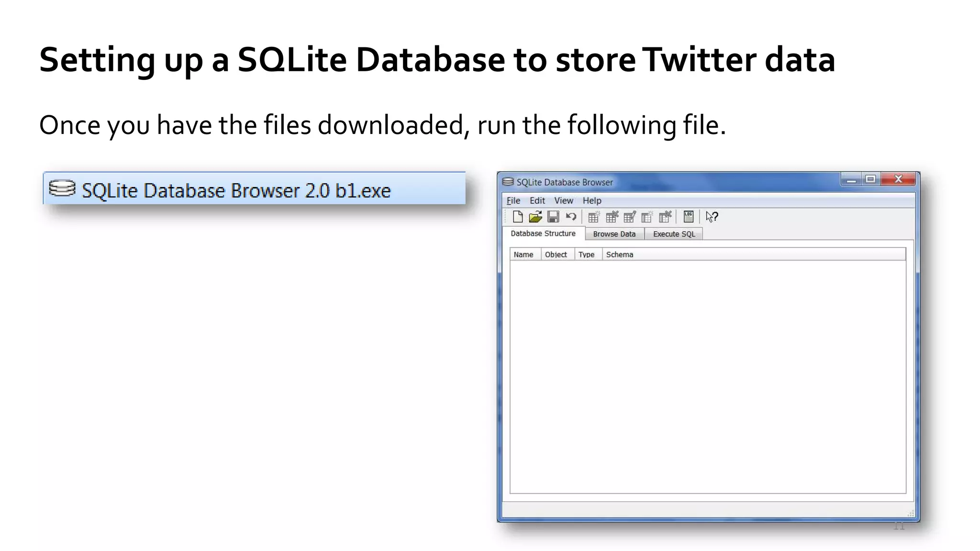
Task: Click the Modify Table pencil icon
Action: tap(630, 217)
